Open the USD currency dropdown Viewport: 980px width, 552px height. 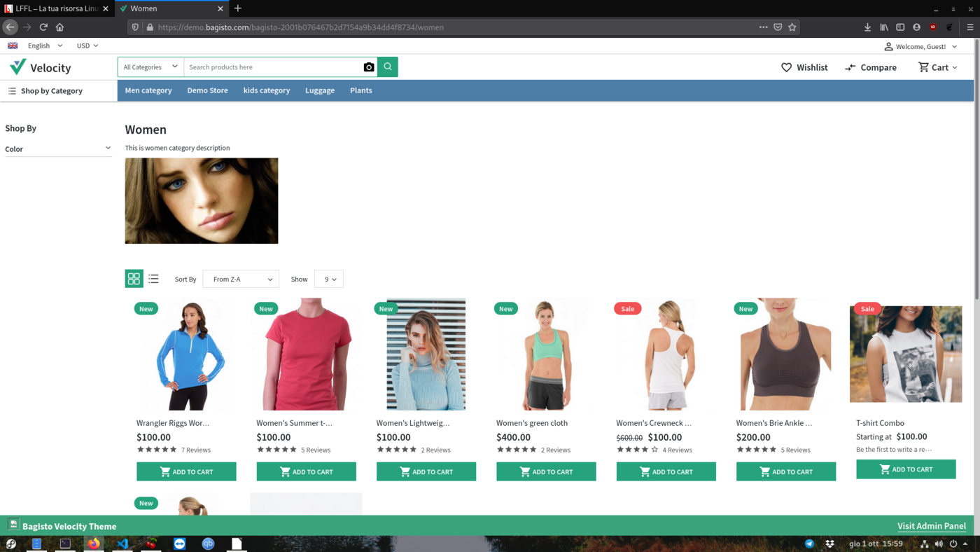(x=87, y=46)
